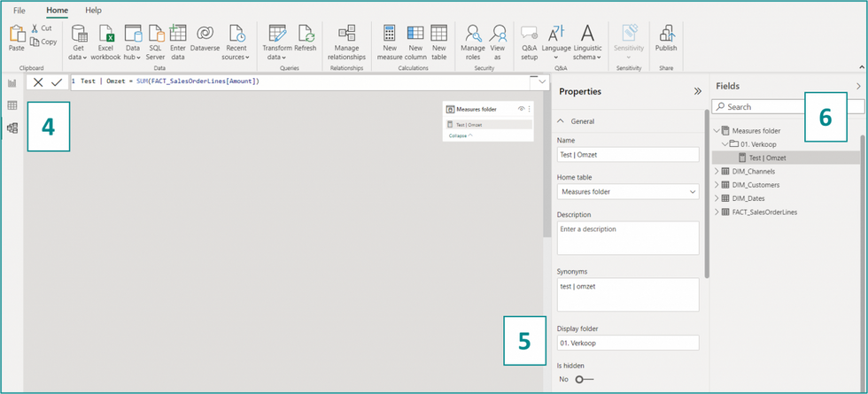
Task: Expand the DIM_Customers table
Action: [x=717, y=184]
